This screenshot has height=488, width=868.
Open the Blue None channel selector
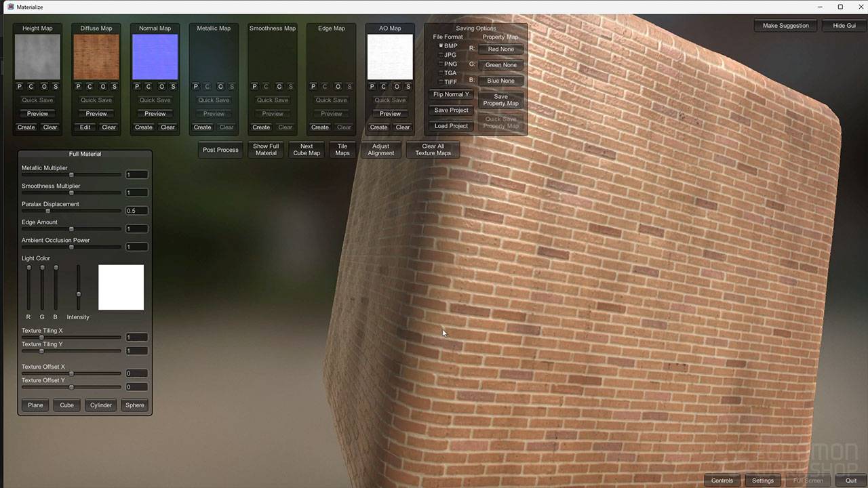pos(500,81)
